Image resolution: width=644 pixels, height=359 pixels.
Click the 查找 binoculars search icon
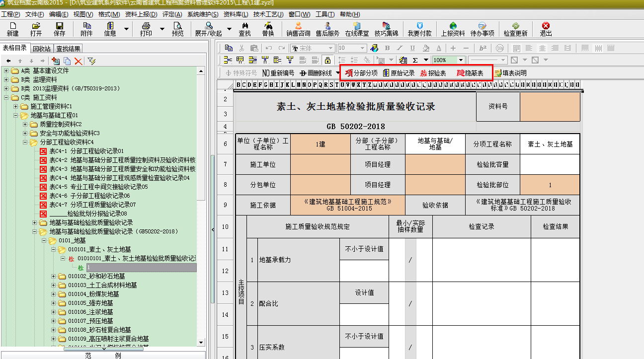click(x=244, y=29)
